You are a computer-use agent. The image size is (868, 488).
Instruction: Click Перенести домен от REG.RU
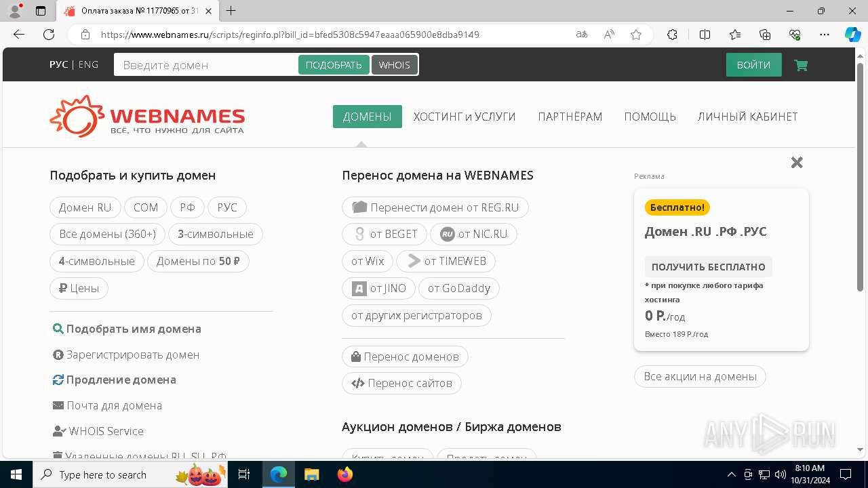click(x=435, y=207)
